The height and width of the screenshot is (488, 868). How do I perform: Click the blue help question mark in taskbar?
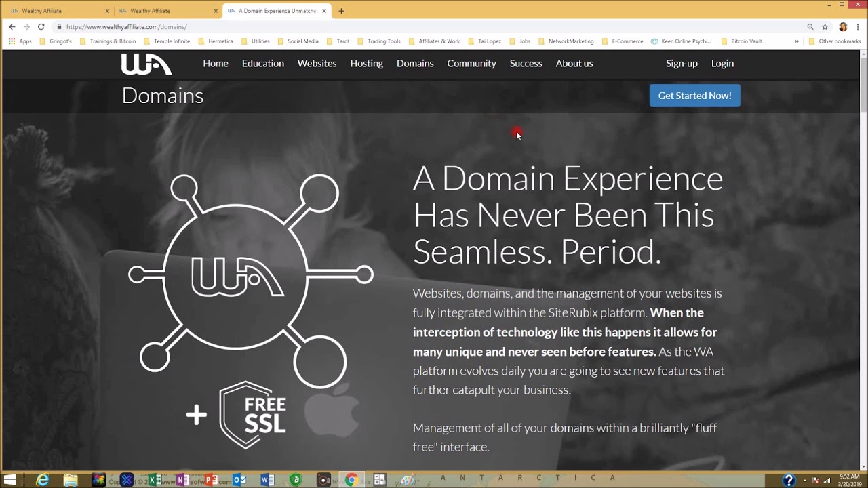pos(788,481)
